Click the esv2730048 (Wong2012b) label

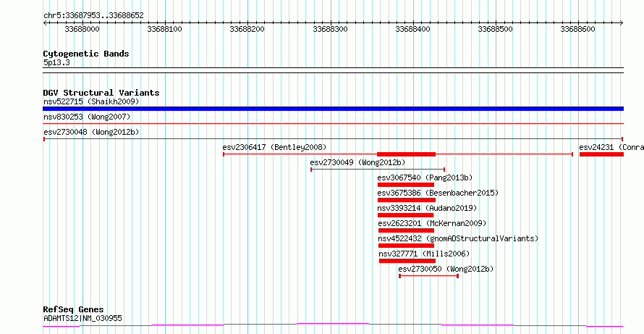(91, 132)
